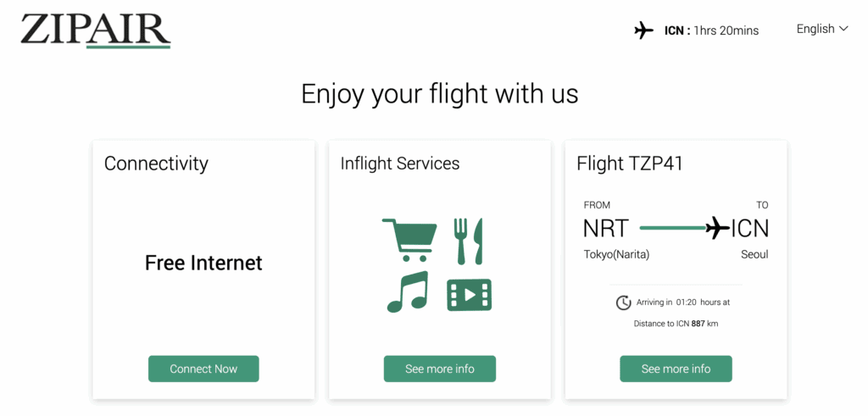Click the music note icon

(x=408, y=293)
